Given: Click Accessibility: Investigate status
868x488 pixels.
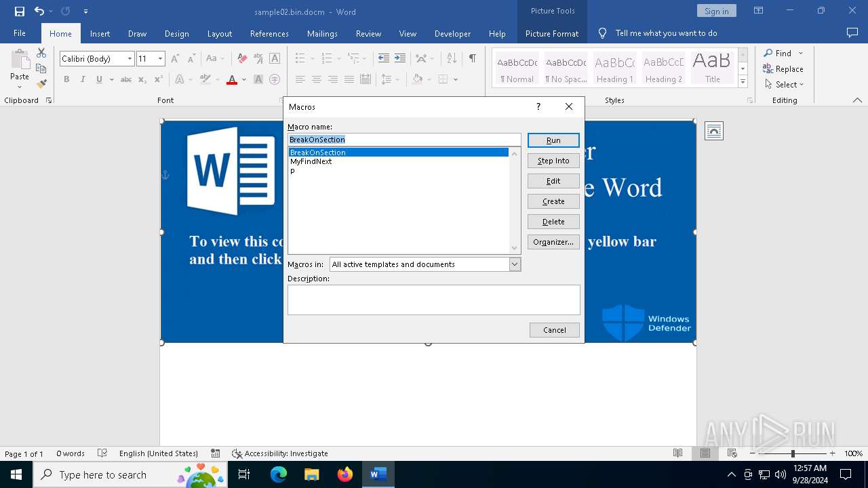Looking at the screenshot, I should click(280, 453).
